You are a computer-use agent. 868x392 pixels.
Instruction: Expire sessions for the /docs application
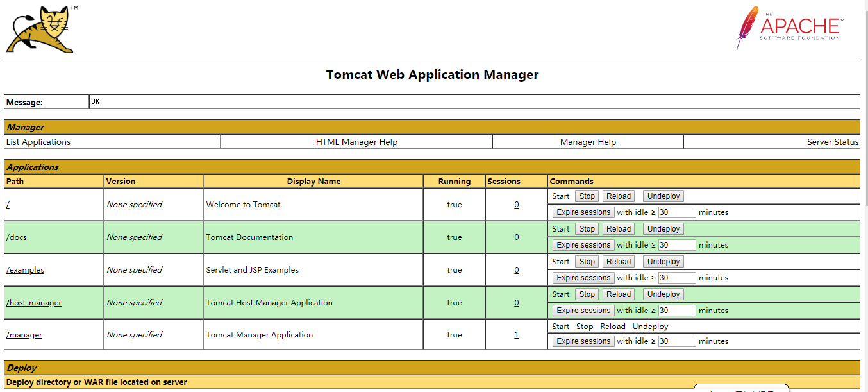point(583,244)
